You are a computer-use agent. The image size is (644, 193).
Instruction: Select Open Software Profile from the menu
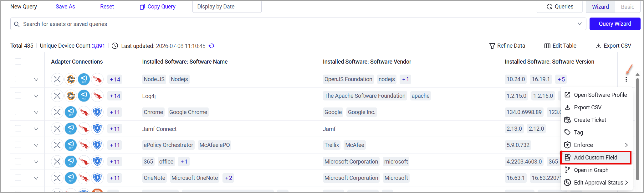pyautogui.click(x=597, y=95)
